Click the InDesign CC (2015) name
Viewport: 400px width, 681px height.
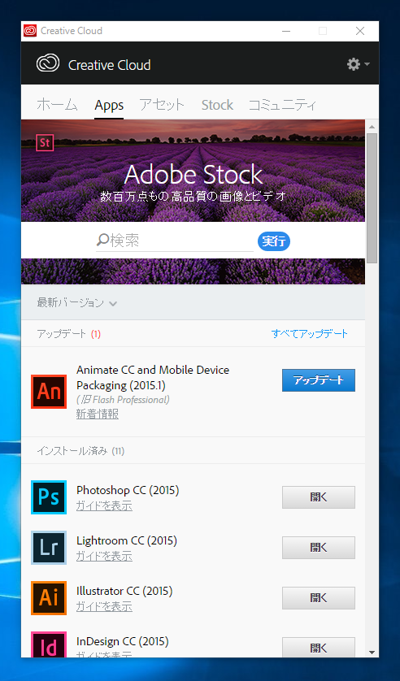coord(122,641)
